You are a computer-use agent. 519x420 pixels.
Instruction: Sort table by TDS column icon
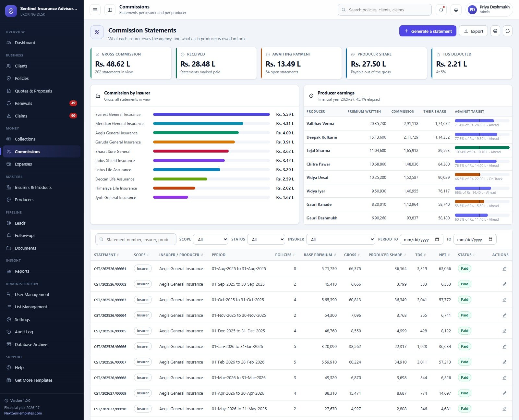tap(425, 255)
